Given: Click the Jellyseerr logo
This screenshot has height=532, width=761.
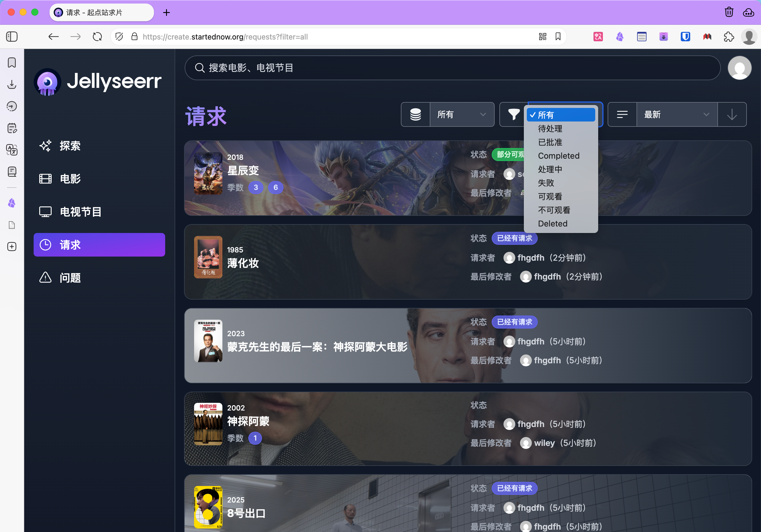Looking at the screenshot, I should tap(98, 82).
